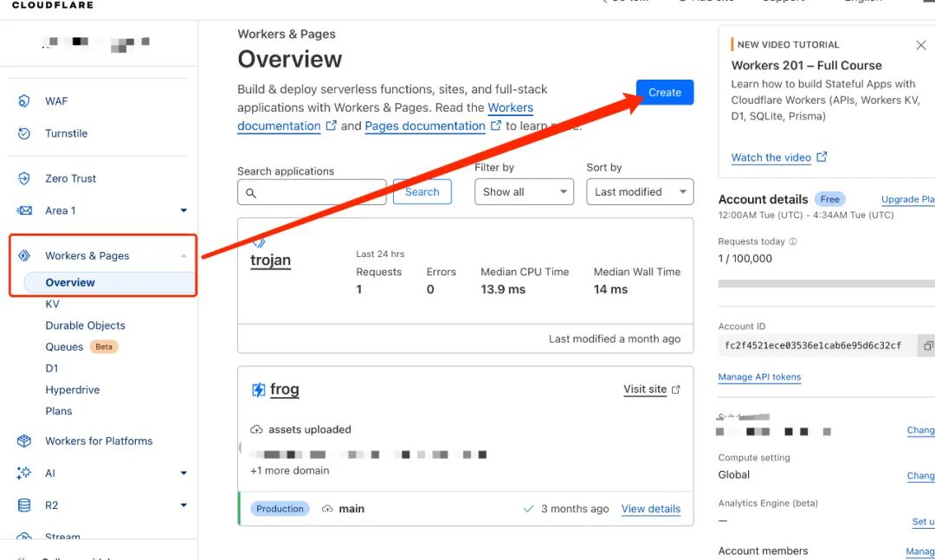The image size is (935, 560).
Task: Open the Turnstile menu item
Action: [x=66, y=133]
